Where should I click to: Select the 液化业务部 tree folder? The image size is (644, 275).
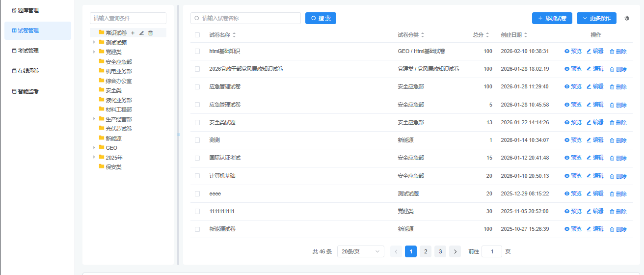click(119, 100)
